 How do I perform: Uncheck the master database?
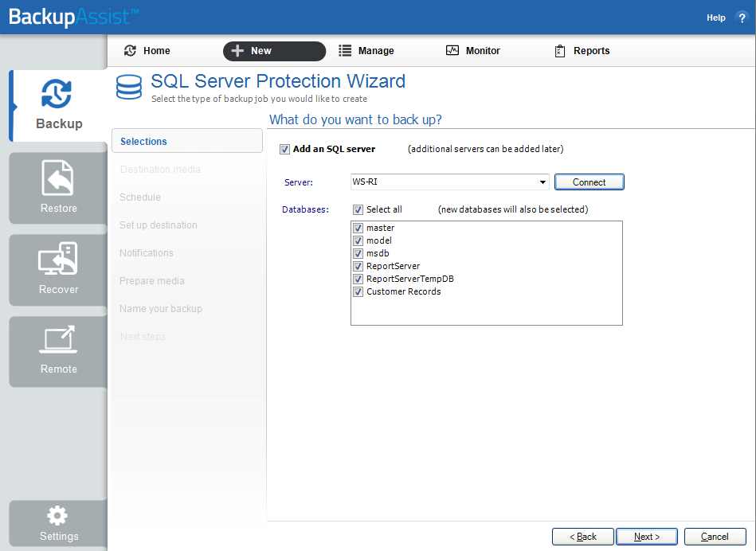tap(358, 228)
